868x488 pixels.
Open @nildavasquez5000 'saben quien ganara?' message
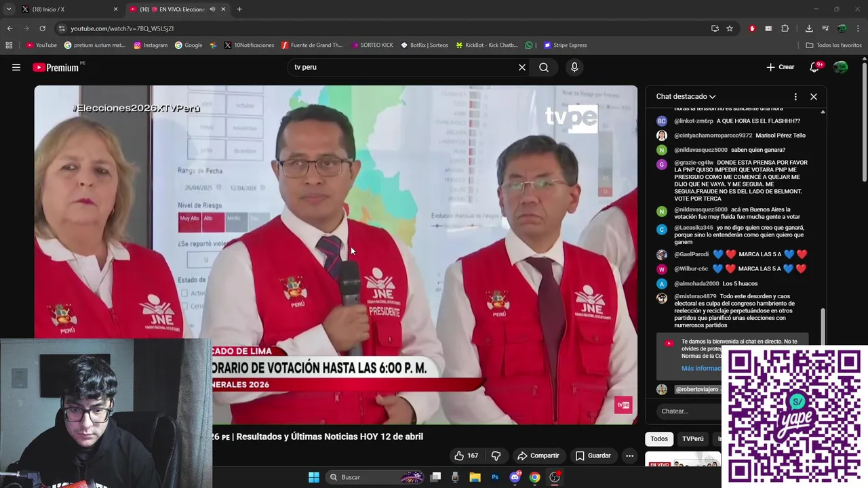coord(730,150)
